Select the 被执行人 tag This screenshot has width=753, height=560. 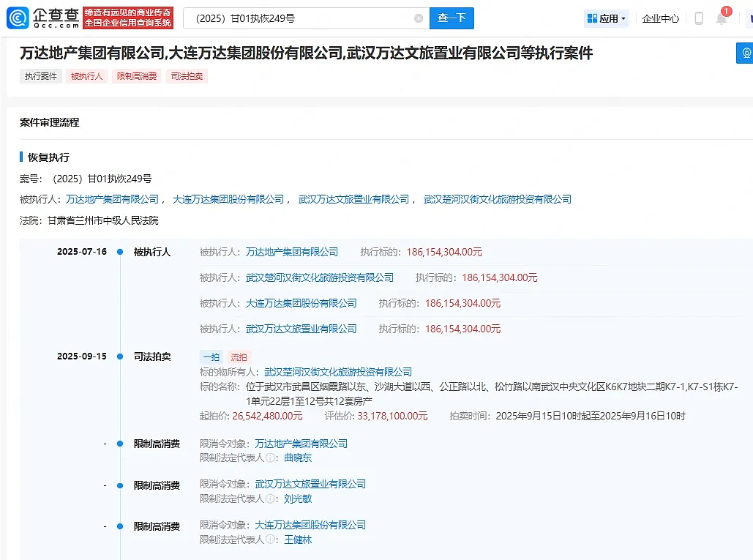click(87, 76)
